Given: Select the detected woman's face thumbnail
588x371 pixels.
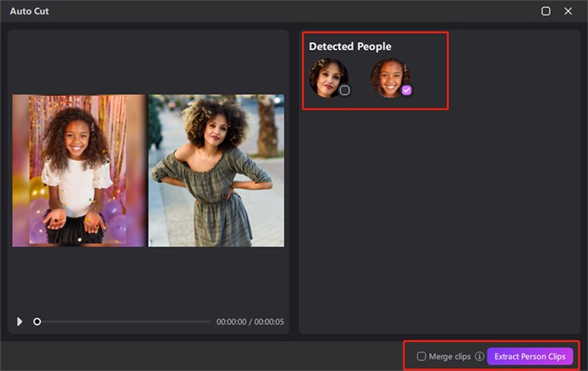Looking at the screenshot, I should click(329, 78).
